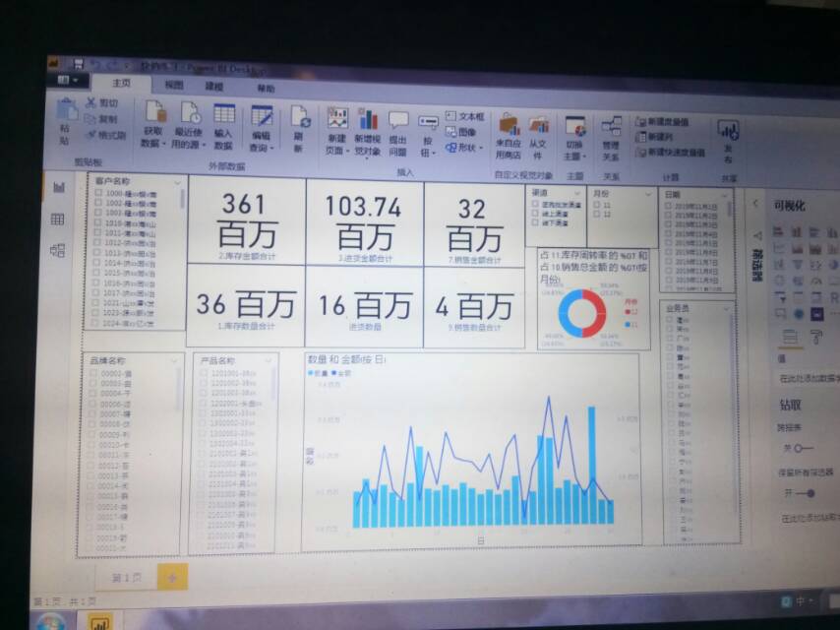Select the Format paint roller icon
The image size is (840, 630).
click(x=815, y=337)
